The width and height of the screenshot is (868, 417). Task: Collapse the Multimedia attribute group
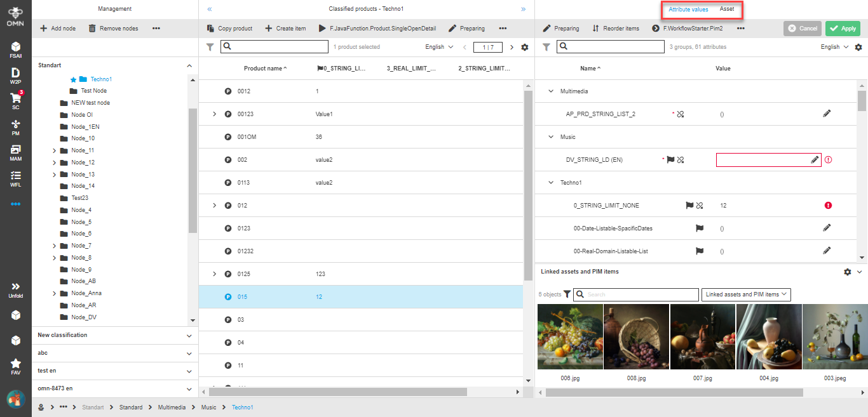tap(551, 91)
